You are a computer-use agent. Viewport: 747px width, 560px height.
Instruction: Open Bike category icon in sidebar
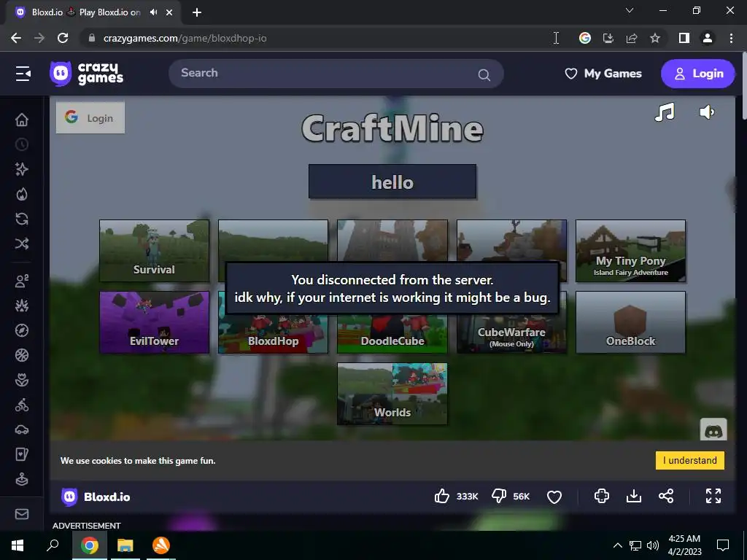[x=22, y=405]
